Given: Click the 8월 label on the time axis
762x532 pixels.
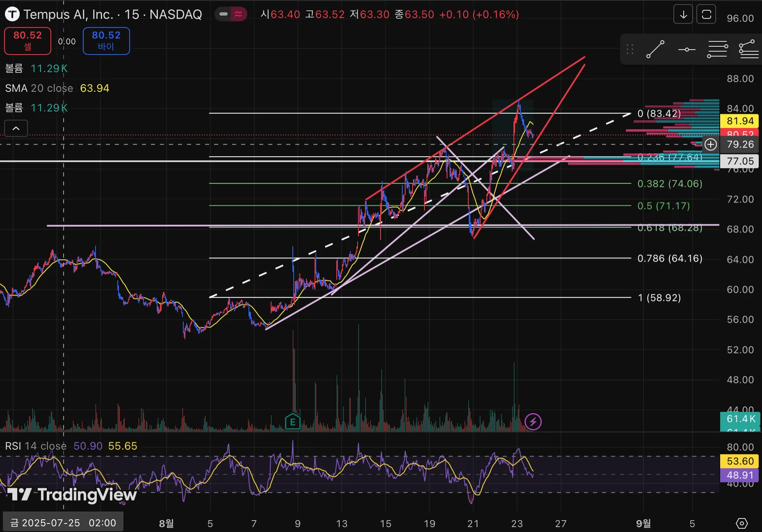Looking at the screenshot, I should (166, 524).
